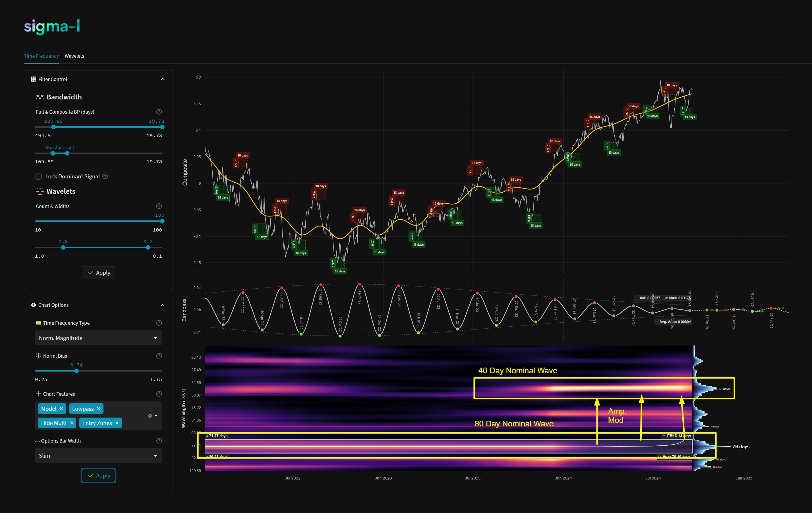This screenshot has width=812, height=513.
Task: Open the Slim width dropdown
Action: point(98,456)
